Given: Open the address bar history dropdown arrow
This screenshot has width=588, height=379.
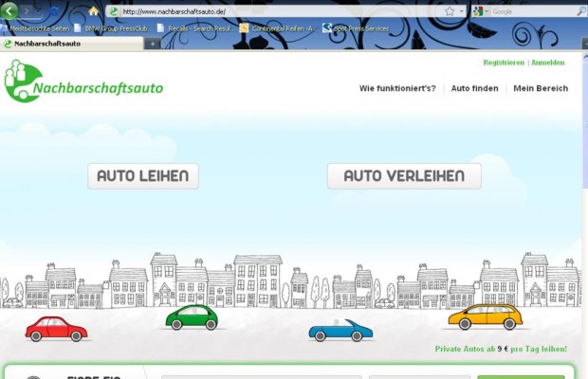Looking at the screenshot, I should tap(461, 11).
